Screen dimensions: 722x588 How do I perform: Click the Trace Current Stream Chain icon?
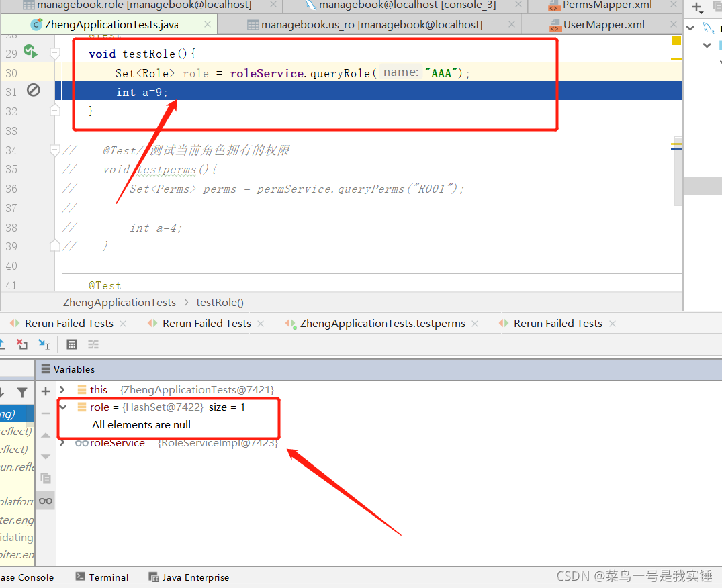[93, 344]
